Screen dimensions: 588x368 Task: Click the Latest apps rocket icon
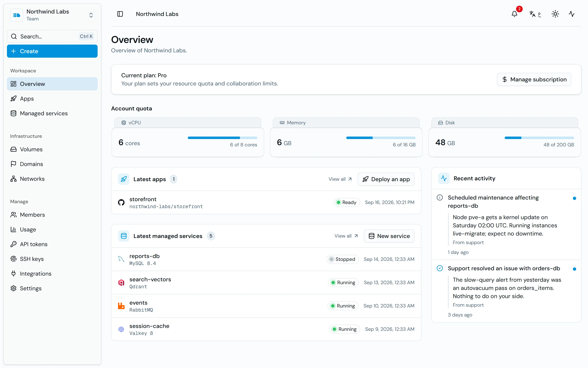point(124,179)
